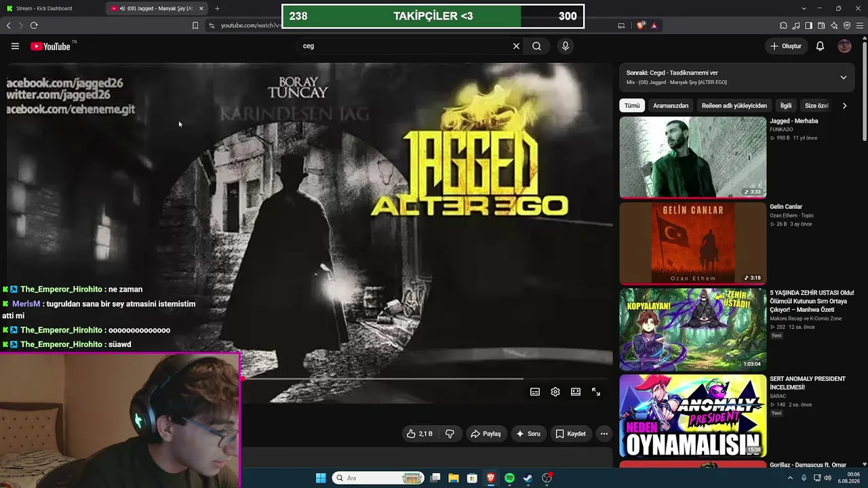
Task: Open the Zehir Ustası manhwa thumbnail
Action: [693, 329]
